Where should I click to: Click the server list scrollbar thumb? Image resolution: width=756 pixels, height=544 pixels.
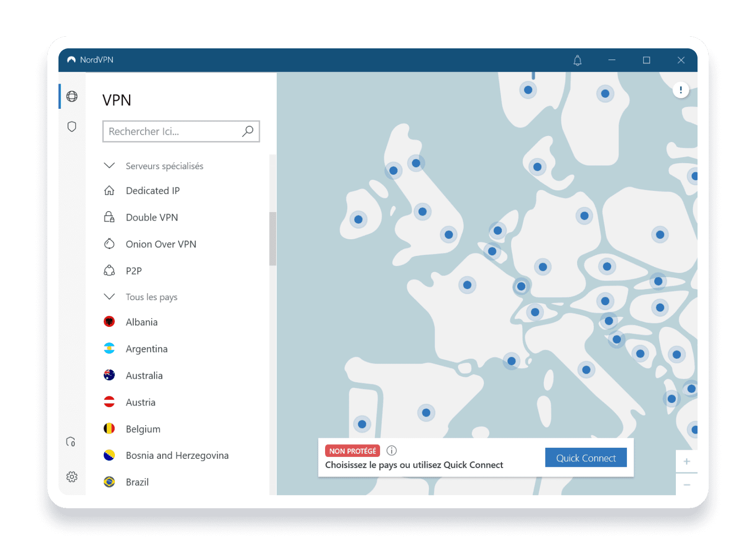[273, 239]
